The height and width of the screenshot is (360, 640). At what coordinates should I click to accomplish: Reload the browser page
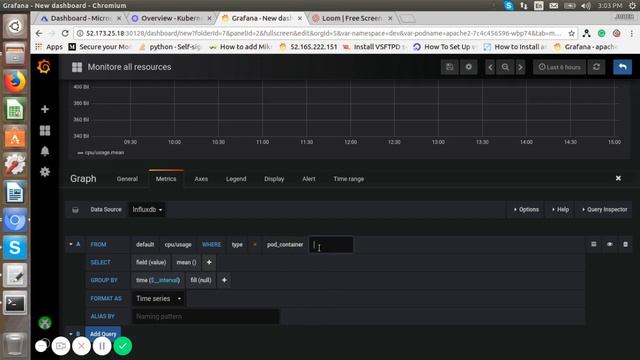pos(65,33)
